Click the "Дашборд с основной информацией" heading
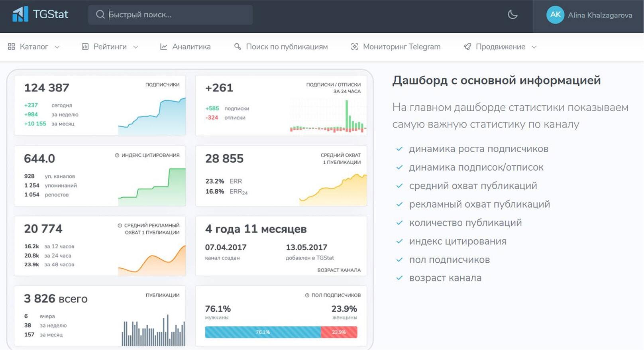The image size is (644, 350). 497,81
